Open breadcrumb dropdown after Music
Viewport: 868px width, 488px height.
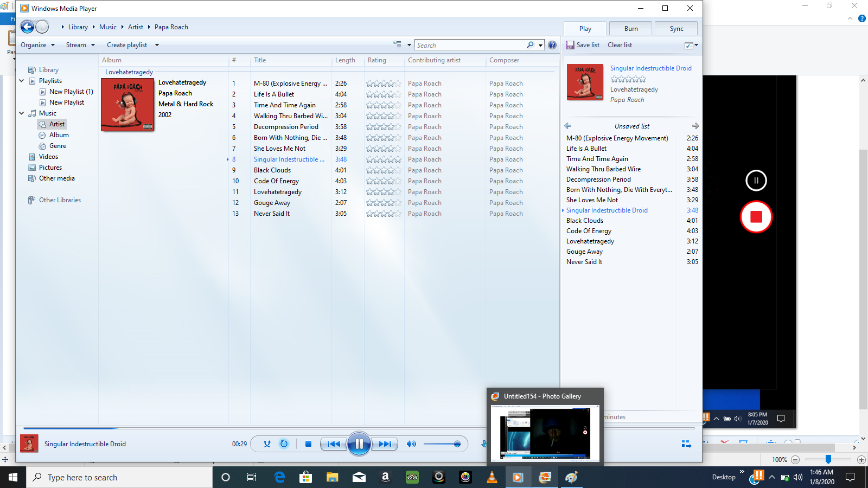(x=122, y=27)
